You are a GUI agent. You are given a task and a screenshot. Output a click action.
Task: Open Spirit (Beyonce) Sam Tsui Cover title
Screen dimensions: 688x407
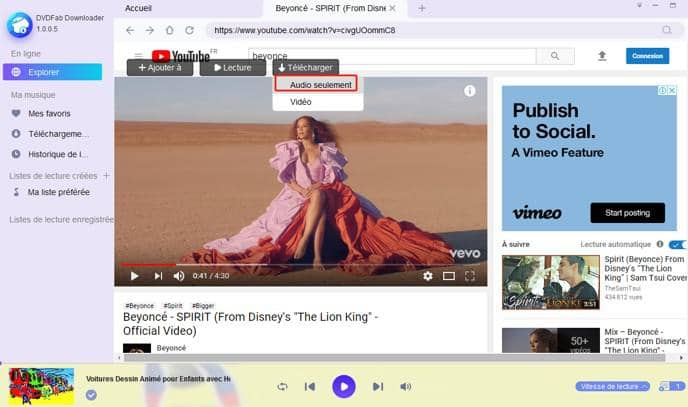[x=645, y=268]
